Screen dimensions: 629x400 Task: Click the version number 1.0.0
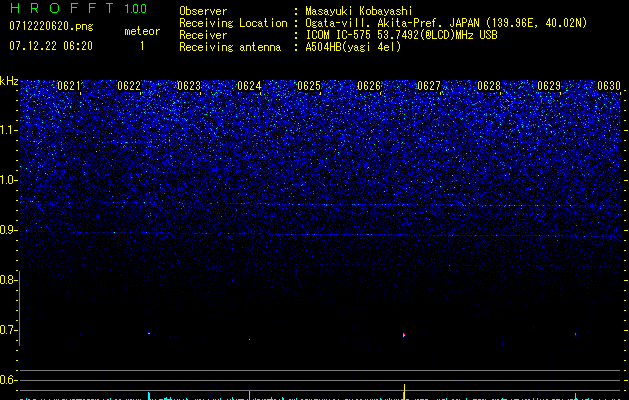pos(136,8)
